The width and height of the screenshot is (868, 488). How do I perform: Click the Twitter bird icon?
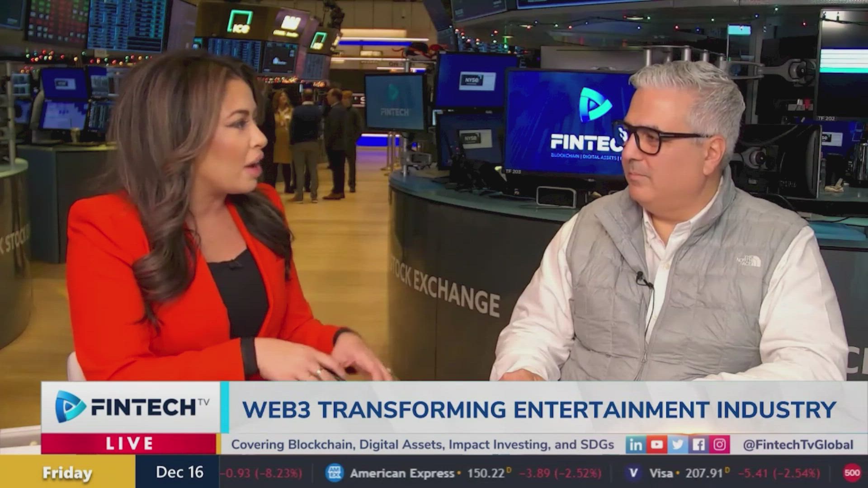click(x=678, y=445)
